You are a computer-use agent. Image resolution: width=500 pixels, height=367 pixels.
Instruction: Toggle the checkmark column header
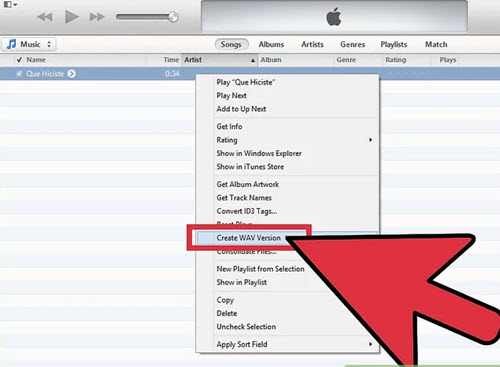coord(19,60)
